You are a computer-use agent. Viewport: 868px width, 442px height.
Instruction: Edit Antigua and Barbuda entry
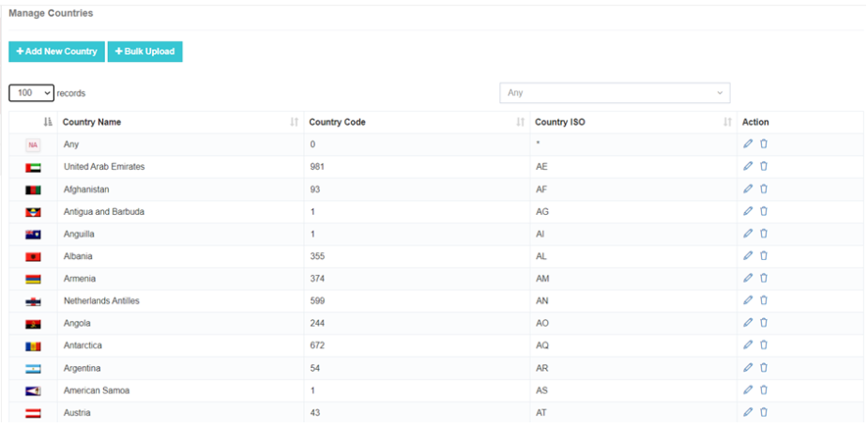pyautogui.click(x=748, y=211)
